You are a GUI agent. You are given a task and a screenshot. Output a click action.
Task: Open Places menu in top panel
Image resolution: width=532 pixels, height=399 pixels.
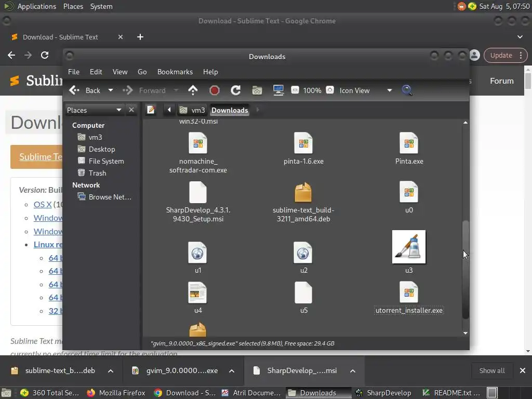click(x=73, y=6)
